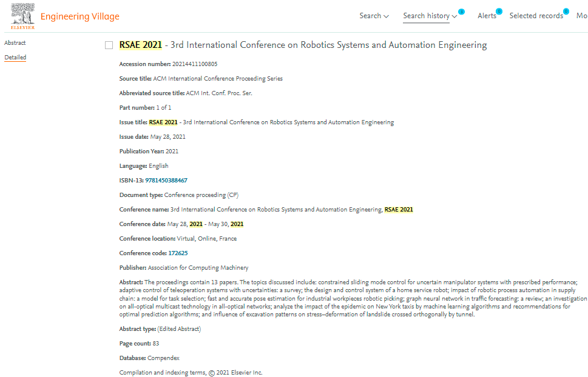Select the RSAE 2021 record checkbox

tap(109, 45)
